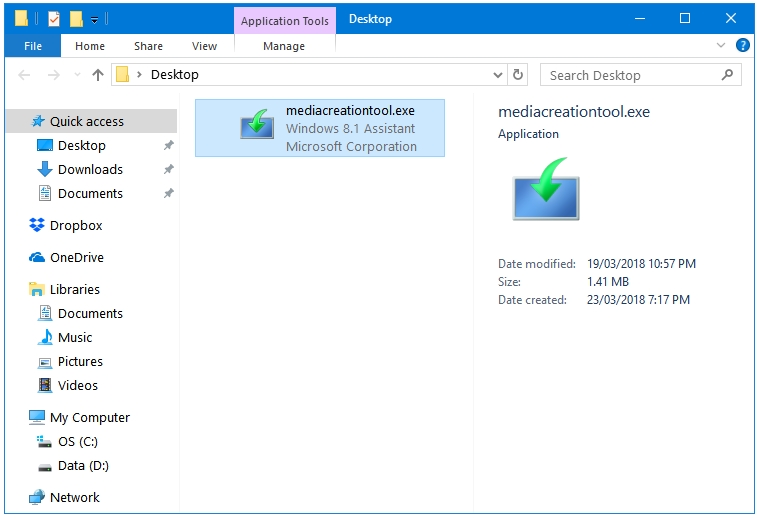Click the Date created value 23/03/2018 7:17 PM
759x519 pixels.
point(638,300)
